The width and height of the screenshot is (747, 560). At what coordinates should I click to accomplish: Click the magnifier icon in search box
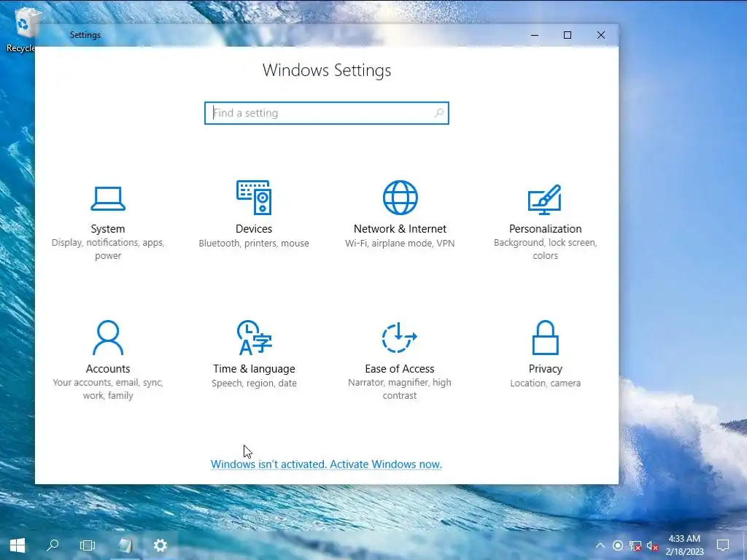pyautogui.click(x=438, y=113)
